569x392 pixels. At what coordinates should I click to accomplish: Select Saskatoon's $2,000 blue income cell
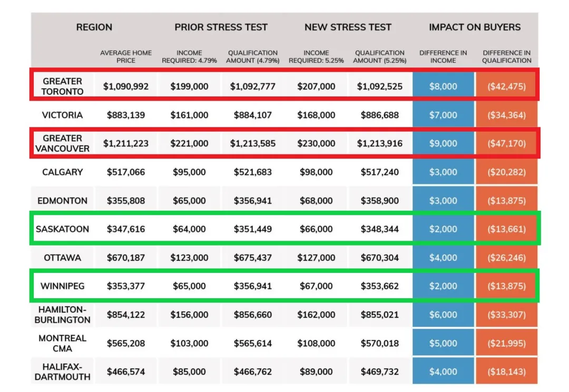(x=443, y=229)
